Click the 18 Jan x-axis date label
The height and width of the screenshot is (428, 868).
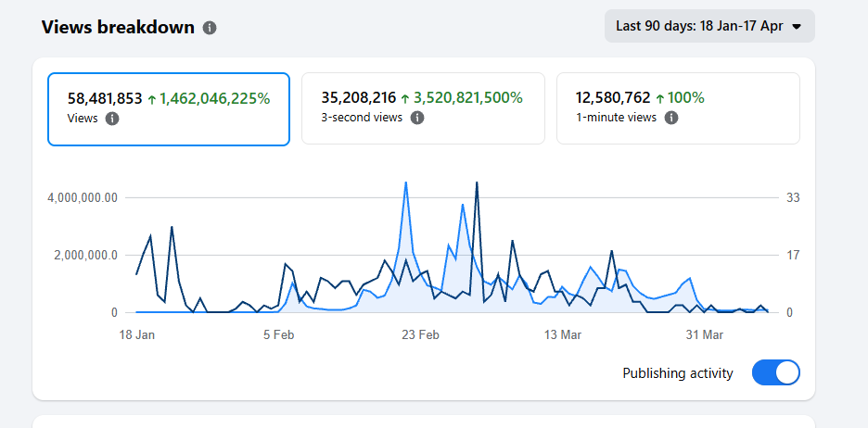click(137, 334)
